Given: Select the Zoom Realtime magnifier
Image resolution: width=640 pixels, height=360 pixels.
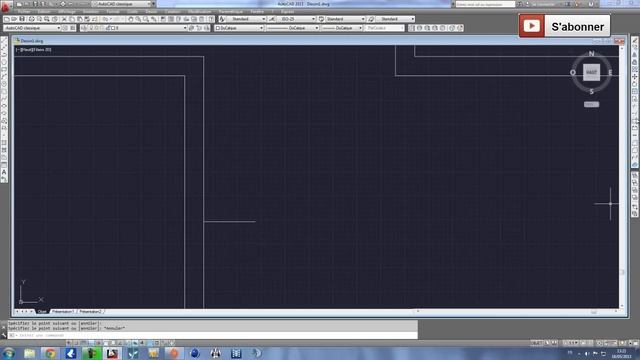Looking at the screenshot, I should (138, 19).
